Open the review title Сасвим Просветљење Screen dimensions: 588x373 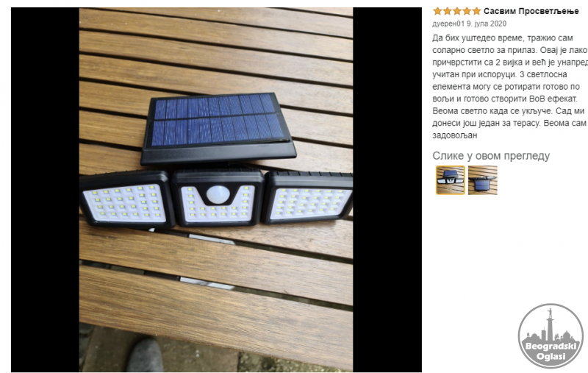click(531, 11)
